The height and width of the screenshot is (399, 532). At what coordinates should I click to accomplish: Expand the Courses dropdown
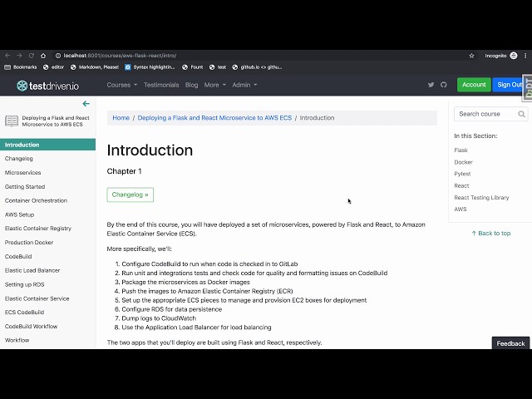click(122, 85)
